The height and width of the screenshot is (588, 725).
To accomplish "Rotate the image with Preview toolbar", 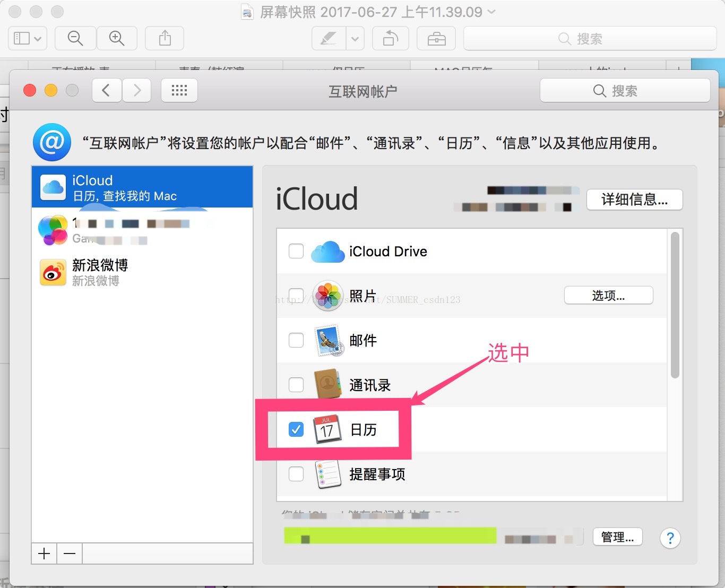I will click(x=391, y=38).
